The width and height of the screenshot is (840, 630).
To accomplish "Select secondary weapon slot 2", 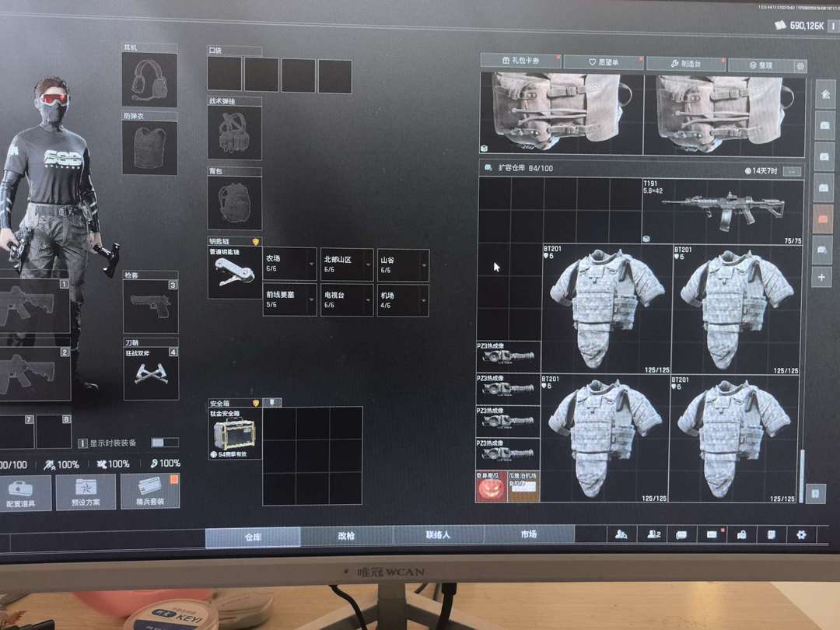I will (33, 373).
